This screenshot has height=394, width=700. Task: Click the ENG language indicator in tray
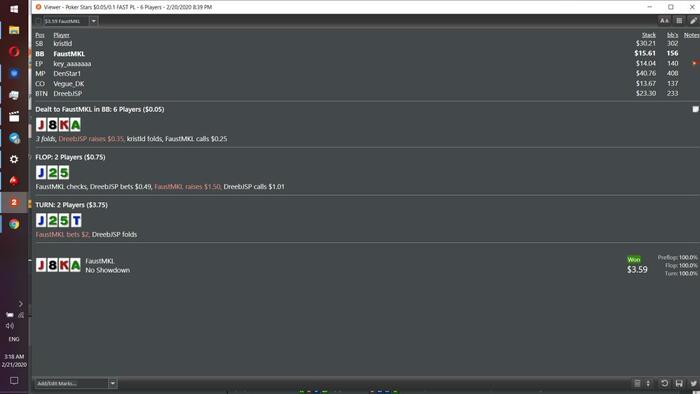pyautogui.click(x=14, y=339)
